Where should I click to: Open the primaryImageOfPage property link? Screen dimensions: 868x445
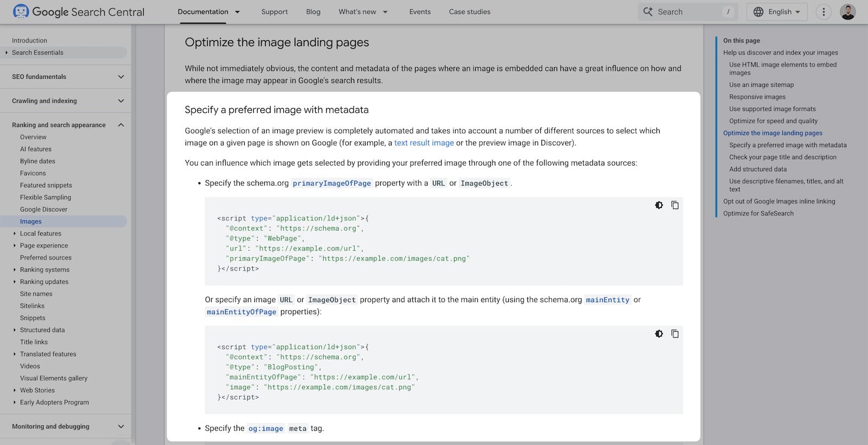coord(331,183)
